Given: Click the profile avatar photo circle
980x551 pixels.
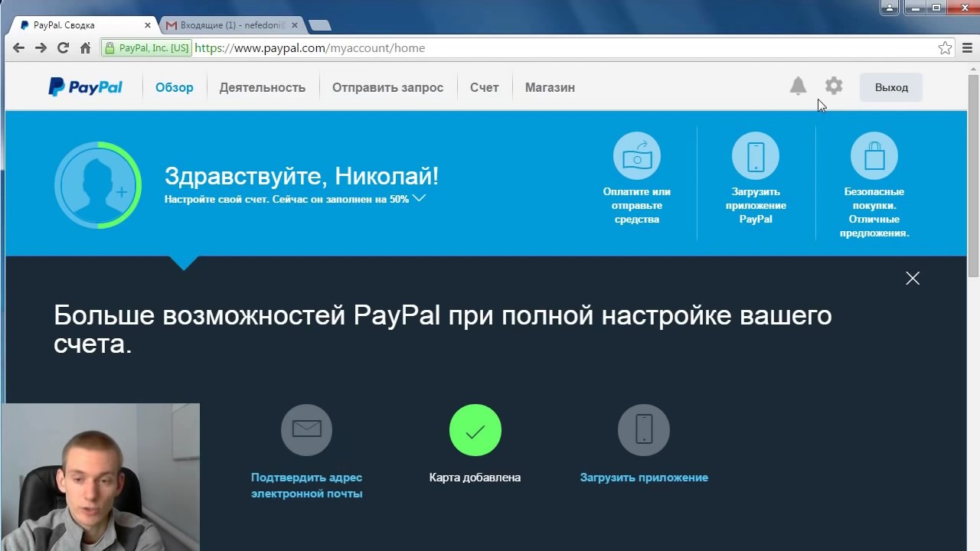Looking at the screenshot, I should click(98, 184).
